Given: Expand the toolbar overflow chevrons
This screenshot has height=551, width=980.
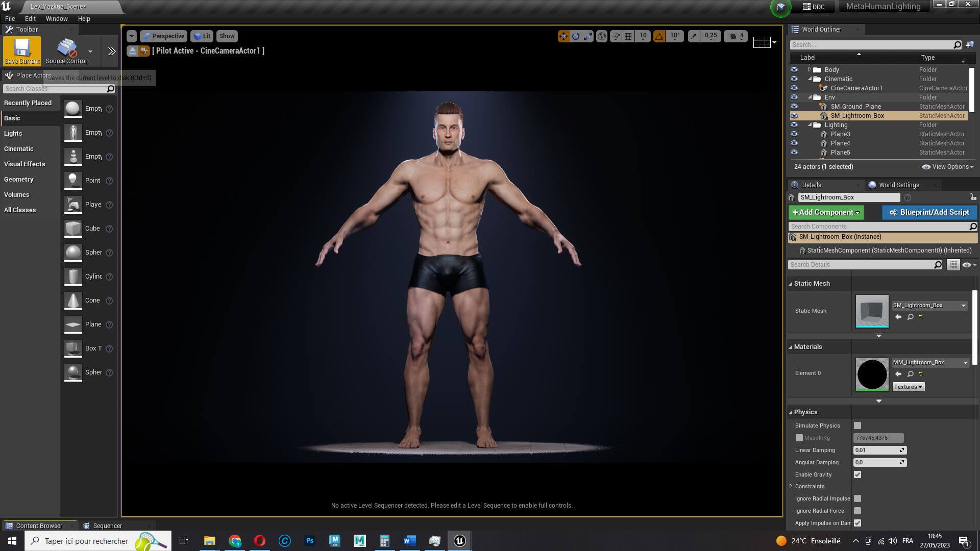Looking at the screenshot, I should point(112,51).
